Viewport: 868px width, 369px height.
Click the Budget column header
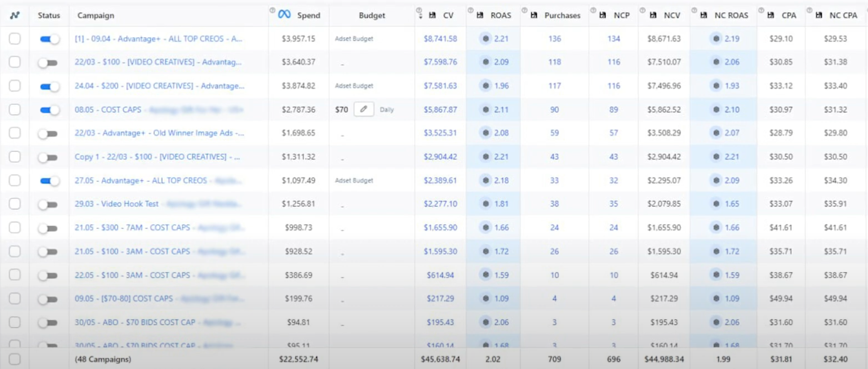tap(372, 15)
